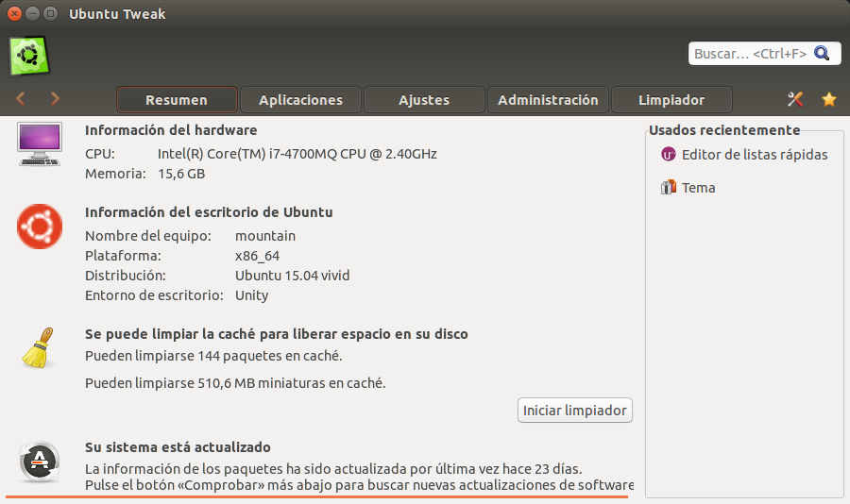The height and width of the screenshot is (504, 850).
Task: Click the CPU value Intel Core i7-4700MQ
Action: tap(297, 154)
